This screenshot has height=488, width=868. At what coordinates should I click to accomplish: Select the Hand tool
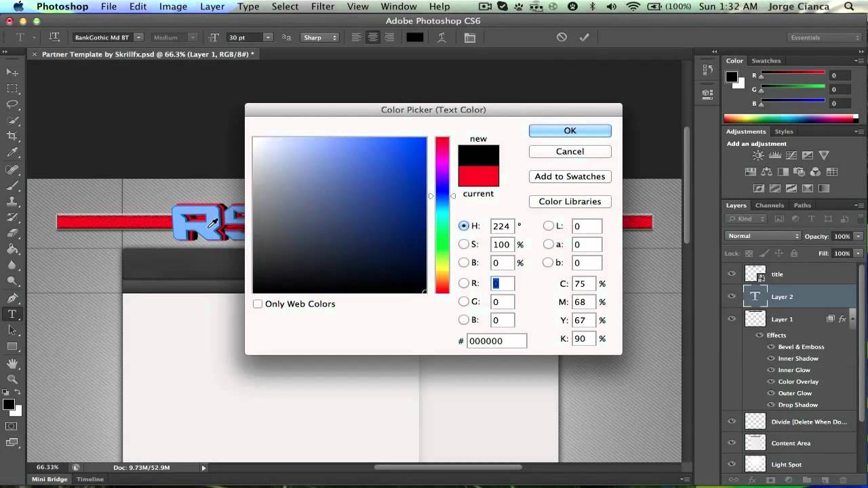click(x=12, y=363)
